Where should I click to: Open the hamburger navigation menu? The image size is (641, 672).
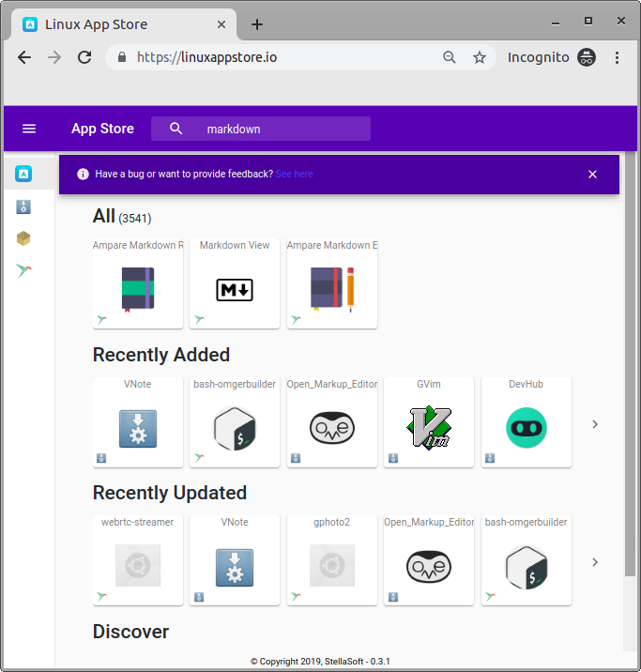[29, 129]
